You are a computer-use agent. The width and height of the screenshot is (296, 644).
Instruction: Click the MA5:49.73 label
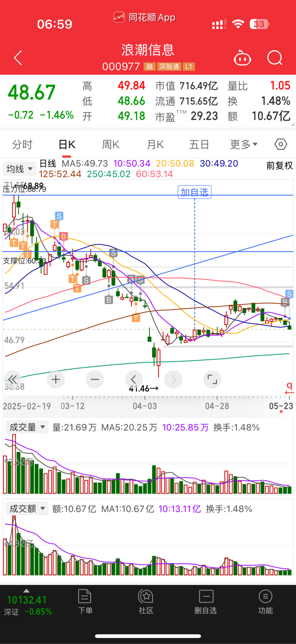coord(85,164)
